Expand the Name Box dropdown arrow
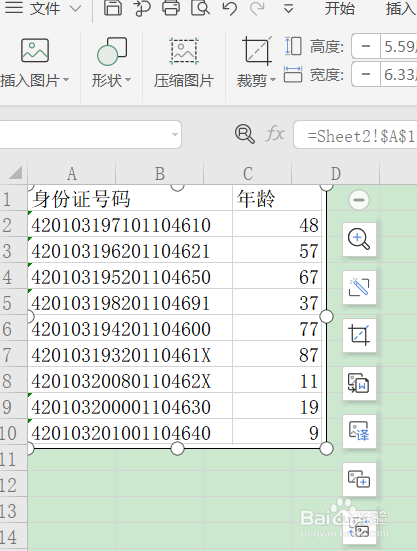417x551 pixels. (x=175, y=135)
